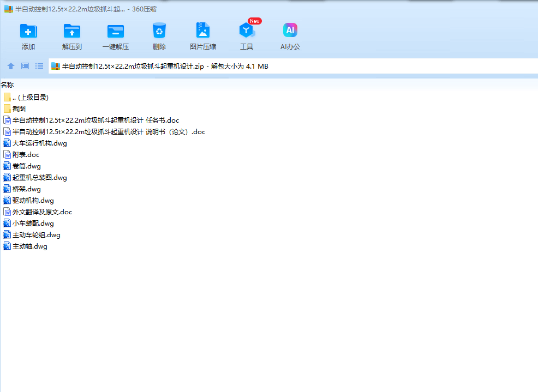Click the DWG icon beside 大车运行机构.dwg

[7, 143]
